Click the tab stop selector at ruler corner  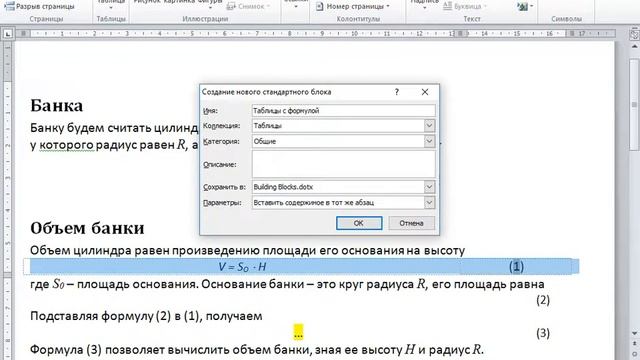pos(7,34)
